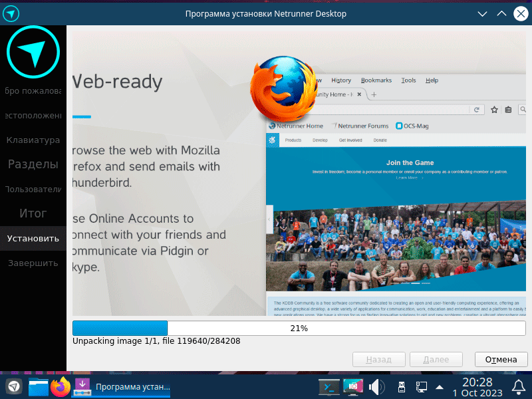Click the installer taskbar entry
The height and width of the screenshot is (399, 532).
[121, 387]
